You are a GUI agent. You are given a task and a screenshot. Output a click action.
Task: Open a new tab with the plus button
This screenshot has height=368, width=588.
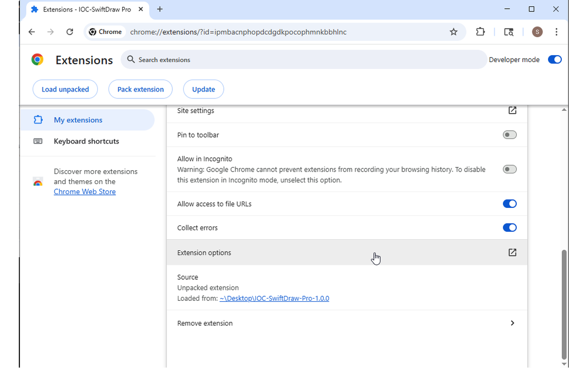[x=160, y=9]
